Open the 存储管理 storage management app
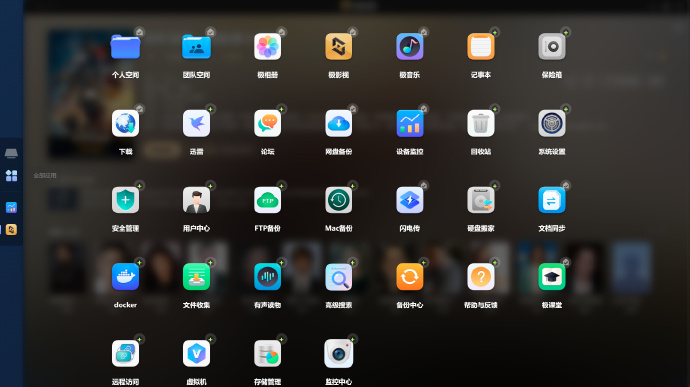Screen dimensions: 690x387 coord(268,354)
